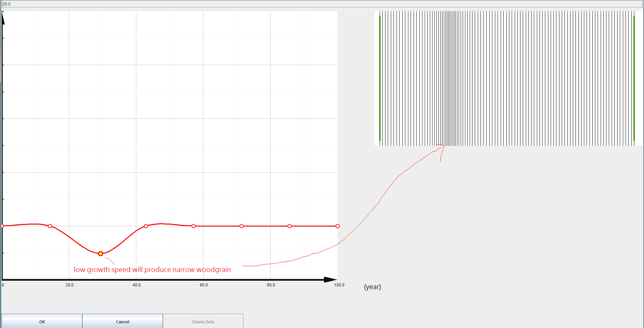Click the 60.0 label on the x-axis
The width and height of the screenshot is (644, 328).
tap(204, 285)
